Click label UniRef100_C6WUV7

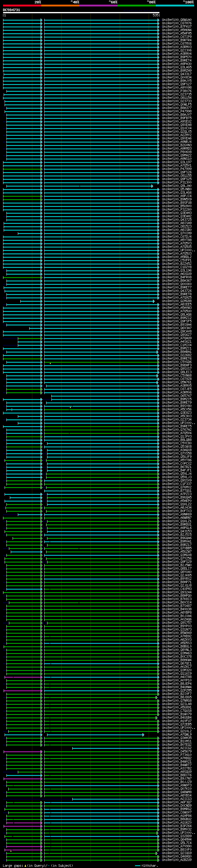(x=177, y=812)
